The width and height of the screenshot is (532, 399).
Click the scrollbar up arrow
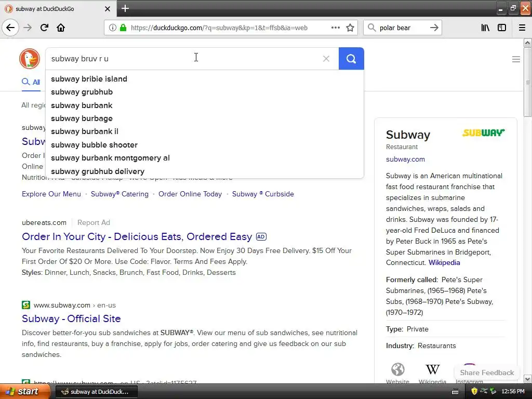[x=527, y=43]
